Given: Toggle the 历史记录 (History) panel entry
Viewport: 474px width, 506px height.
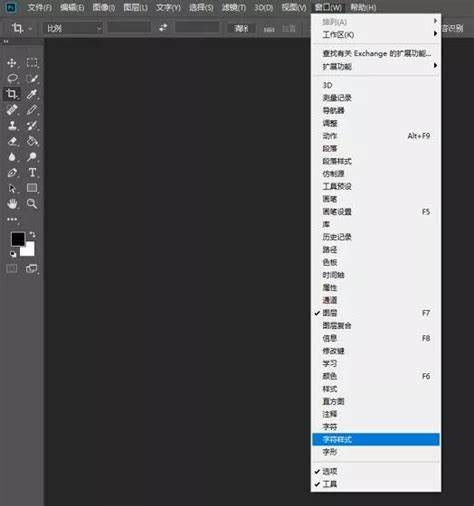Looking at the screenshot, I should pos(375,237).
